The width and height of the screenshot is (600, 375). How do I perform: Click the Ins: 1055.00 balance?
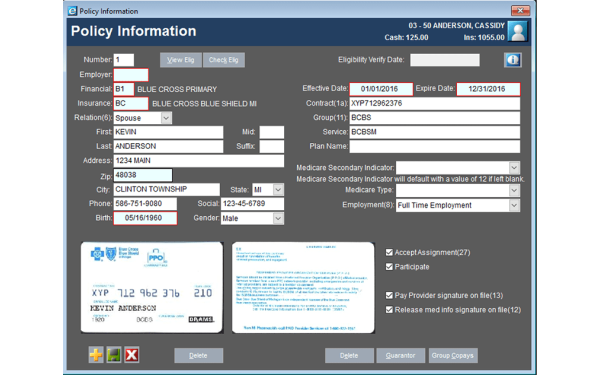tap(484, 38)
